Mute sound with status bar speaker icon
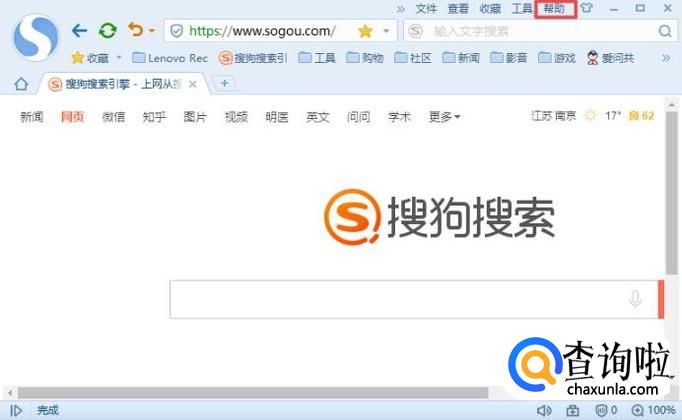The width and height of the screenshot is (682, 420). click(x=544, y=410)
